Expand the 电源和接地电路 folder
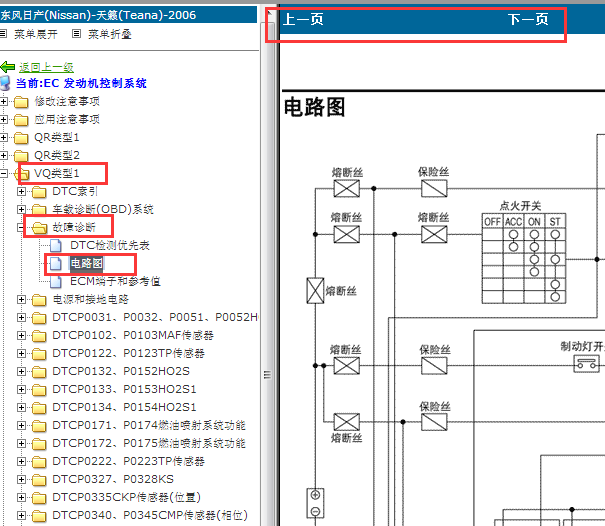Screen dimensions: 605x526 [x=22, y=299]
